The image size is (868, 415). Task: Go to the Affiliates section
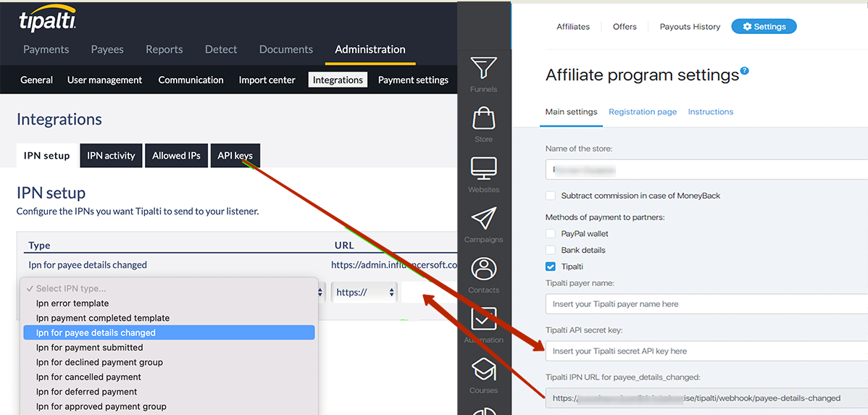coord(573,27)
